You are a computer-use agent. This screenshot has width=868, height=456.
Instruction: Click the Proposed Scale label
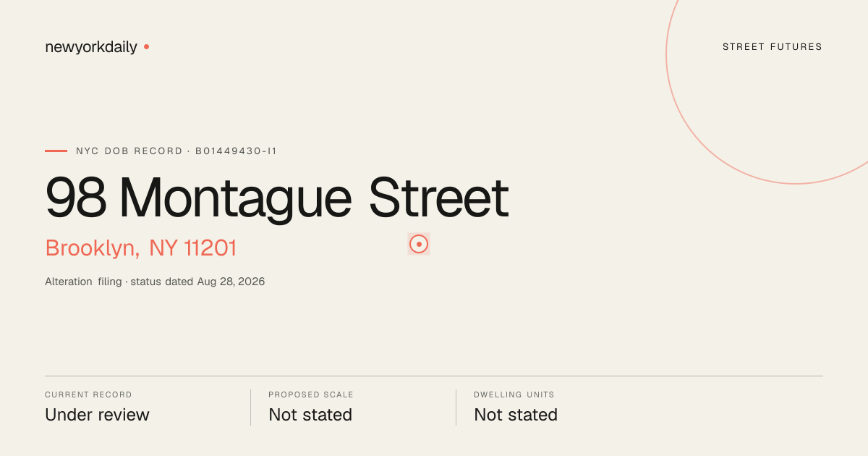[311, 395]
